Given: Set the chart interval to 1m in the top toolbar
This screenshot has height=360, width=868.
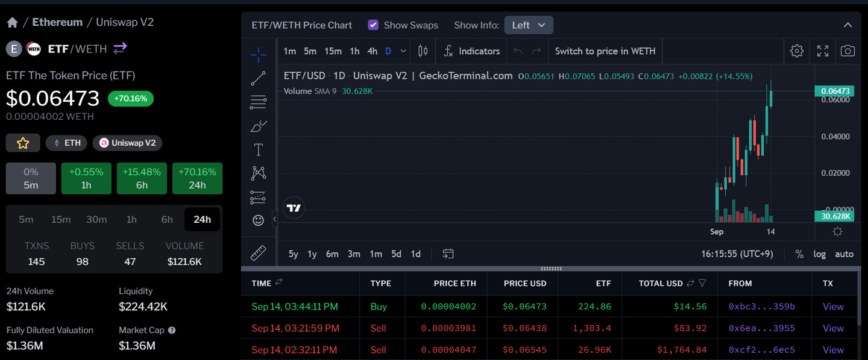Looking at the screenshot, I should click(x=290, y=51).
